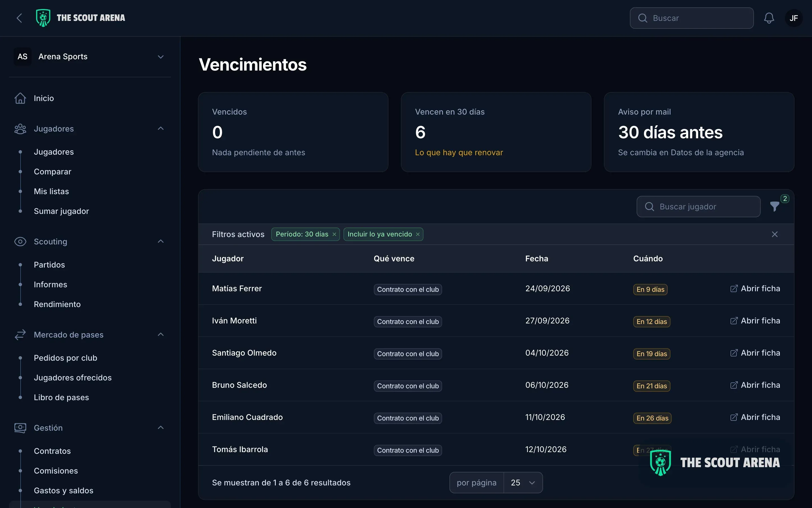Viewport: 812px width, 508px height.
Task: Clear all active filters with the X
Action: [775, 234]
